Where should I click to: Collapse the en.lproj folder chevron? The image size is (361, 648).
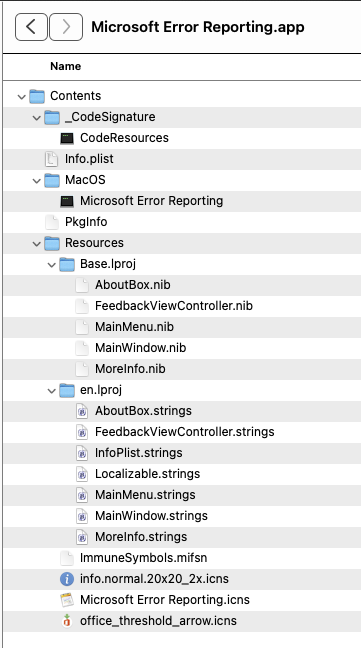click(51, 391)
